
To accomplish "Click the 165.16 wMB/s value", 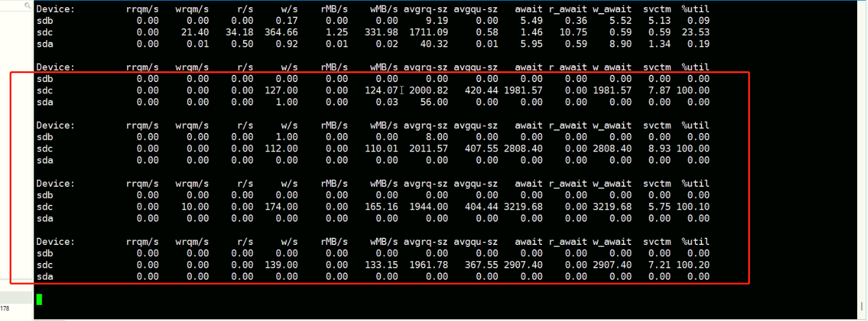I will 381,207.
